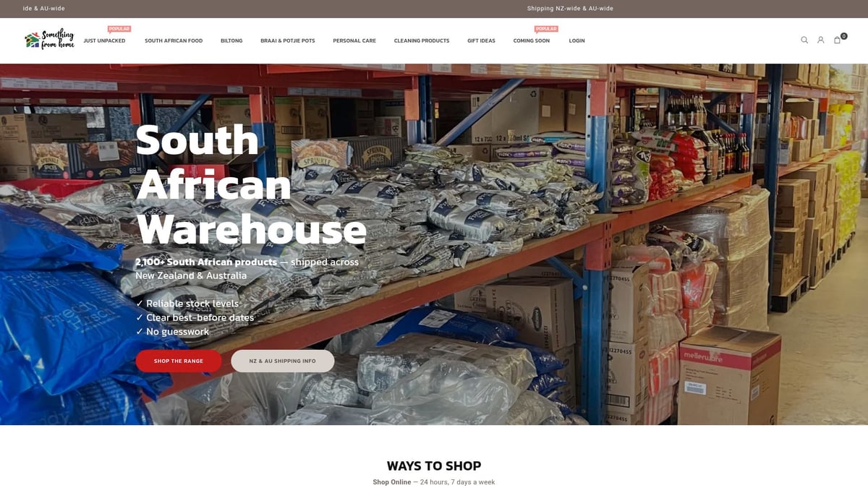Image resolution: width=868 pixels, height=488 pixels.
Task: Go to the Biltong category
Action: [x=231, y=40]
